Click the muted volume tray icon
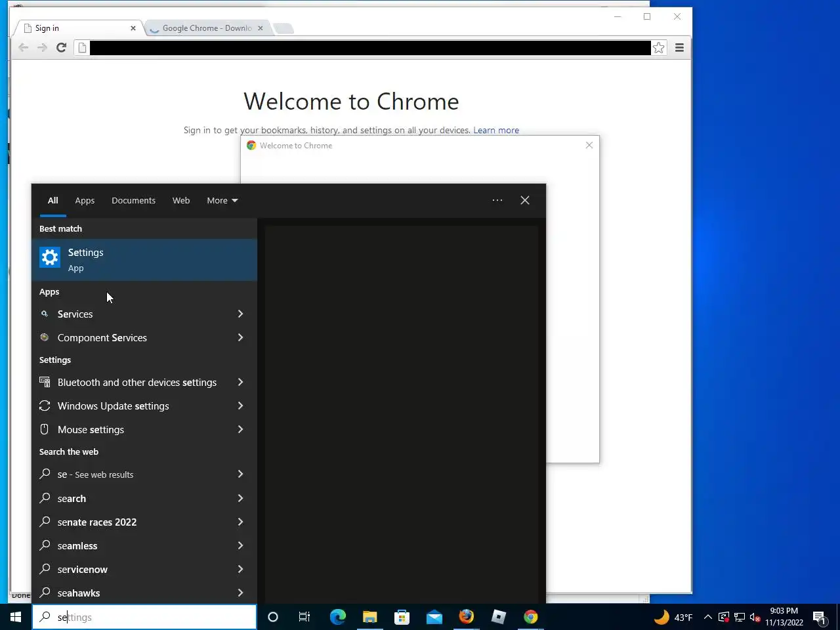The height and width of the screenshot is (630, 840). (755, 617)
